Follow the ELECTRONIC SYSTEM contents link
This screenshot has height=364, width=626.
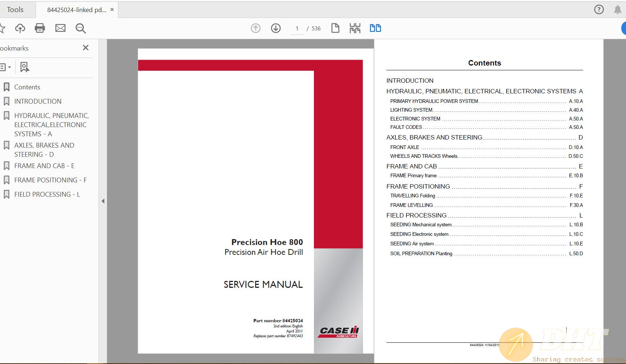pyautogui.click(x=486, y=119)
